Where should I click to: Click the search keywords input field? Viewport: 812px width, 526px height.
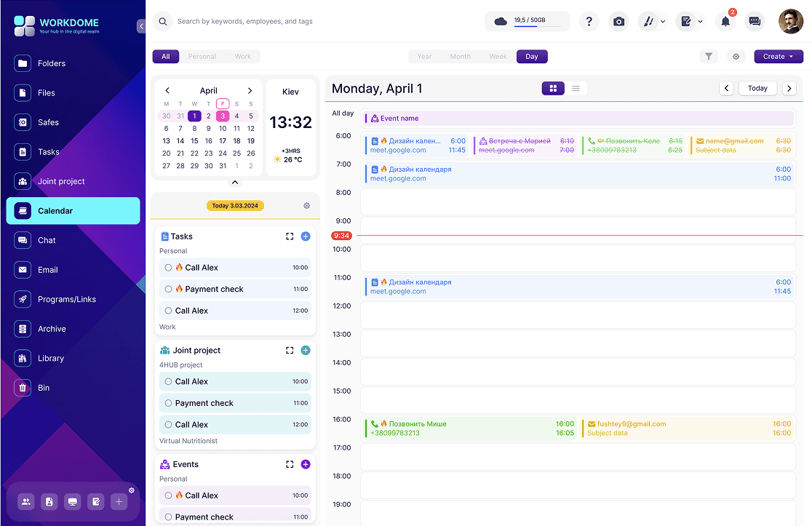[291, 21]
